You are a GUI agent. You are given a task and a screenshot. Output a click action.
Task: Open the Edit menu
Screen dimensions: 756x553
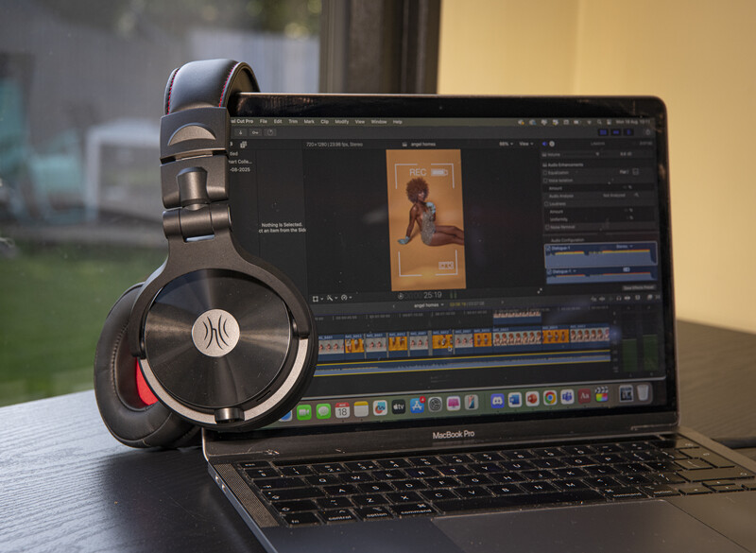(x=278, y=122)
